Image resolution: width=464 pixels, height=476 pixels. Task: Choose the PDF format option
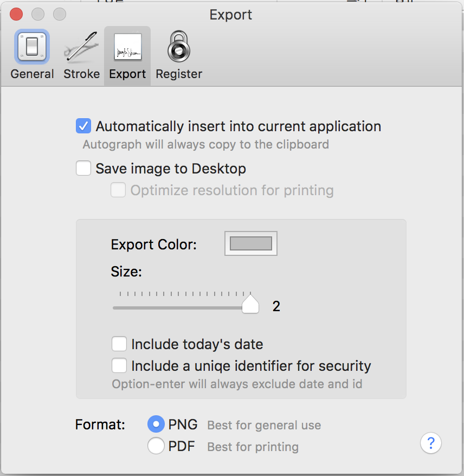coord(157,446)
